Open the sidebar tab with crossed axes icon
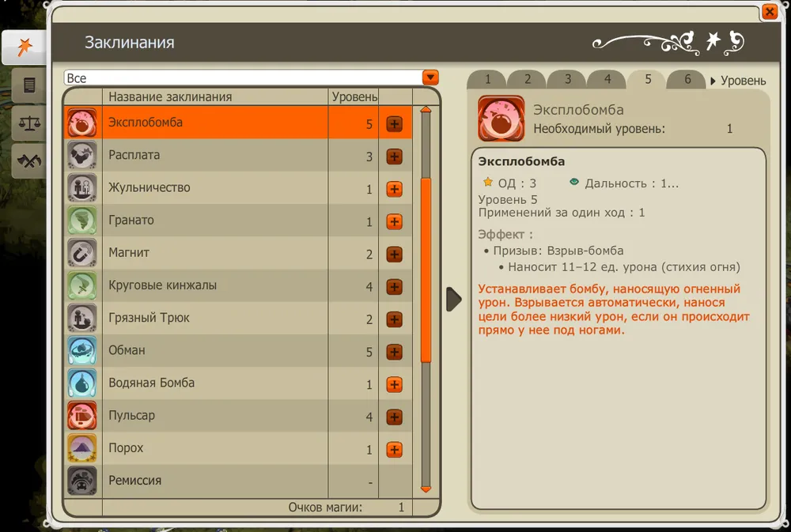Viewport: 791px width, 532px height. (28, 160)
